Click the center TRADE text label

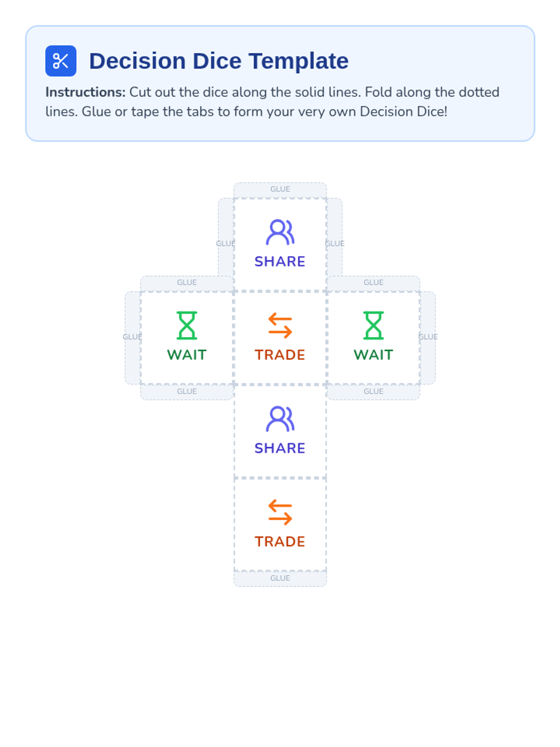click(280, 355)
